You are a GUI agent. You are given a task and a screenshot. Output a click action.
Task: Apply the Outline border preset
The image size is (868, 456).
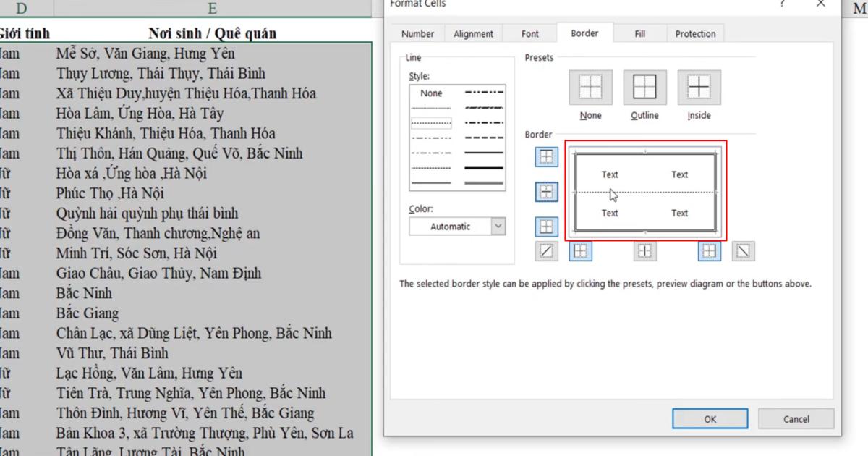click(644, 85)
